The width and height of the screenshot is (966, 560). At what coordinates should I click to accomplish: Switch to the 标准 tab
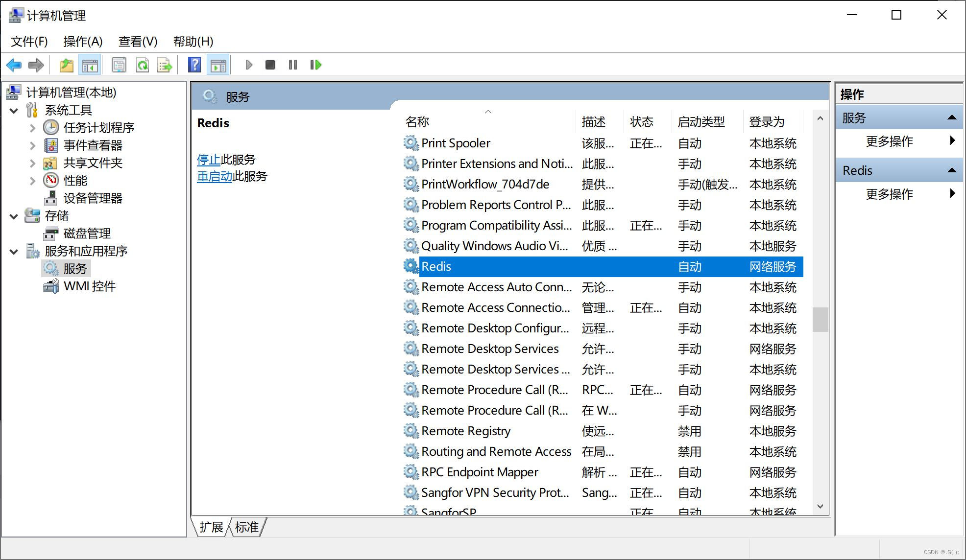pos(246,527)
